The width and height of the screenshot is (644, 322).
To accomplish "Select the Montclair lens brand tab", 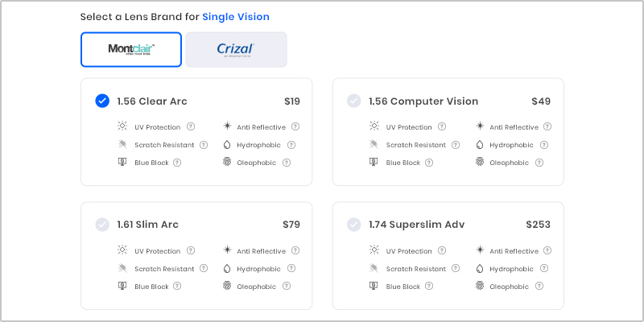I will [x=131, y=50].
